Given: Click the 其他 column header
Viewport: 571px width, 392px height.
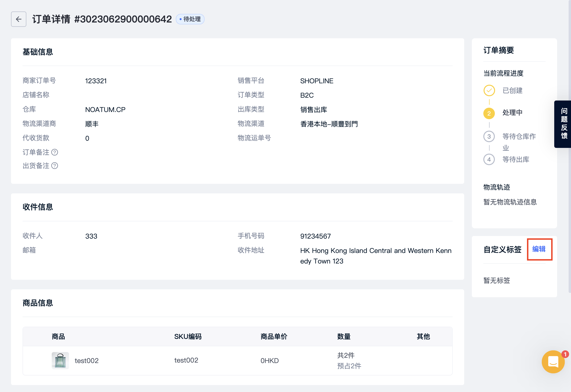Looking at the screenshot, I should click(x=423, y=336).
